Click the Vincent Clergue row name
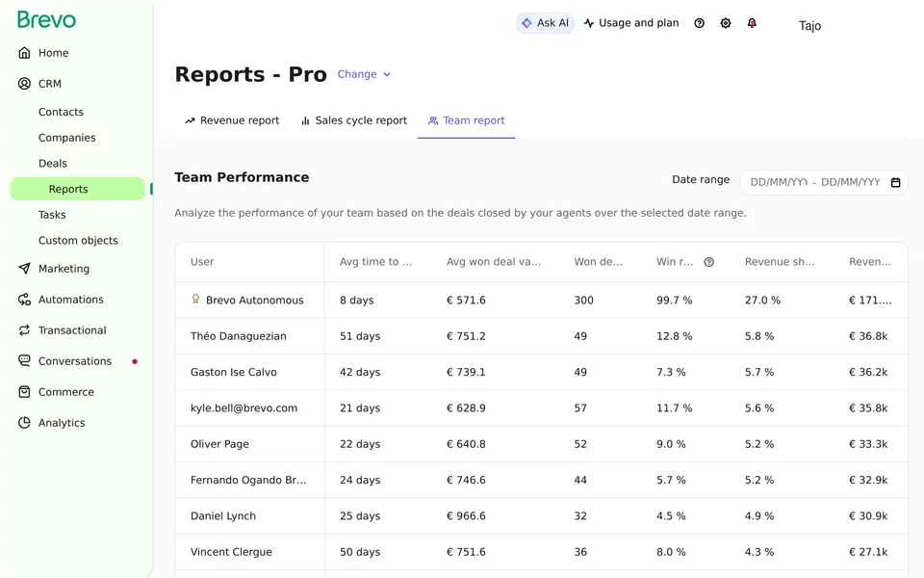 point(231,552)
